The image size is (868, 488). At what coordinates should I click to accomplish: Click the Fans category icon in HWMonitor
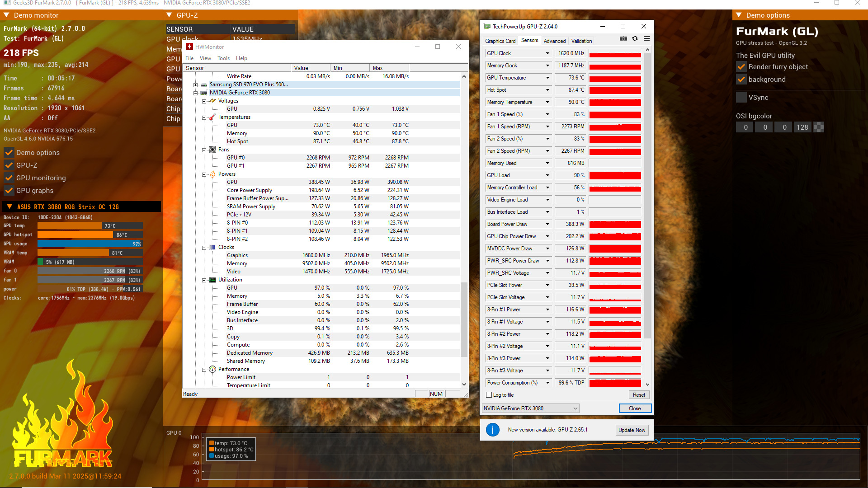[212, 150]
